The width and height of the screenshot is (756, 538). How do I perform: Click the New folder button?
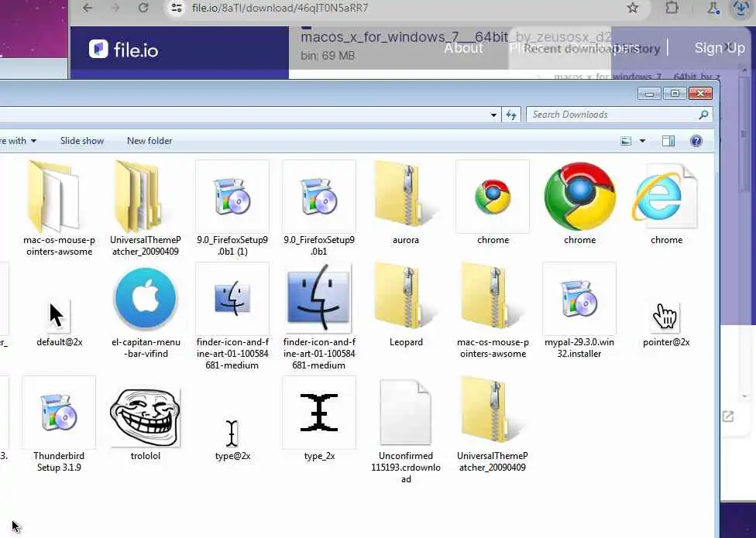[x=149, y=141]
